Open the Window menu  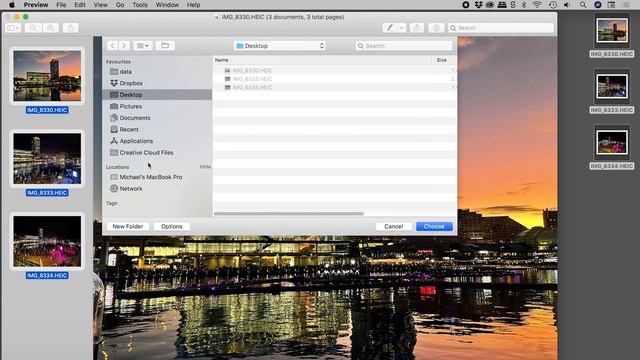[167, 5]
